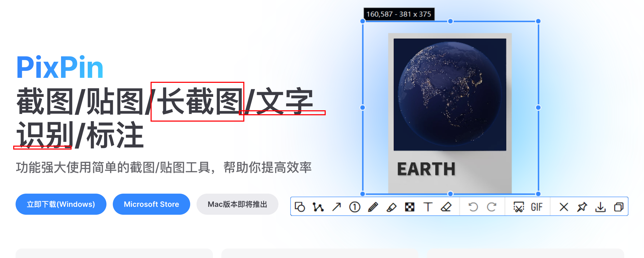Click the left-middle selection handle
644x258 pixels.
[x=363, y=107]
